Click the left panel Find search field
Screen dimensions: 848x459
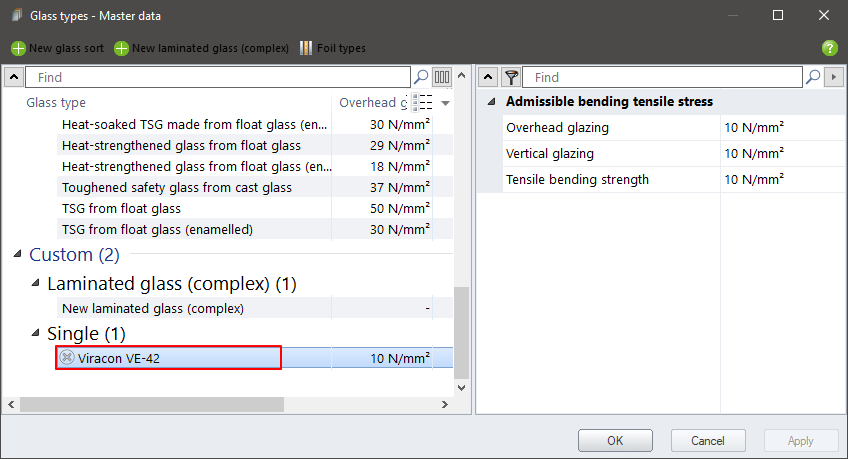tap(220, 77)
